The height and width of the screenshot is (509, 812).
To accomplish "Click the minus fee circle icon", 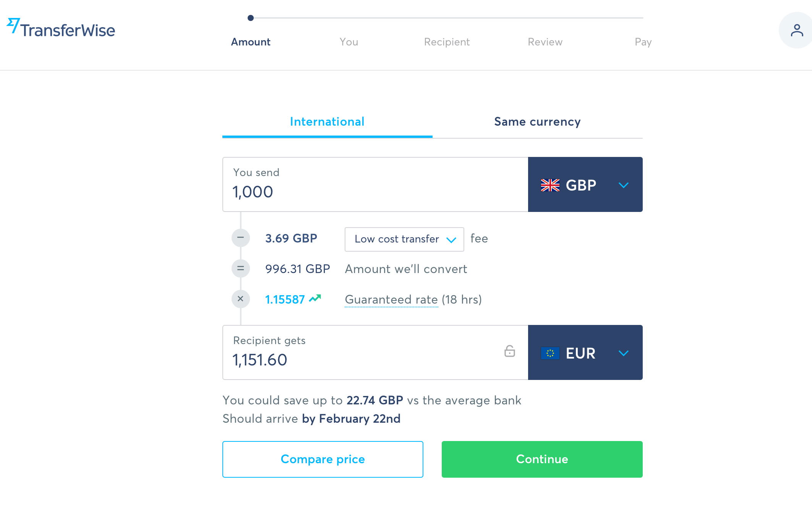I will coord(240,238).
